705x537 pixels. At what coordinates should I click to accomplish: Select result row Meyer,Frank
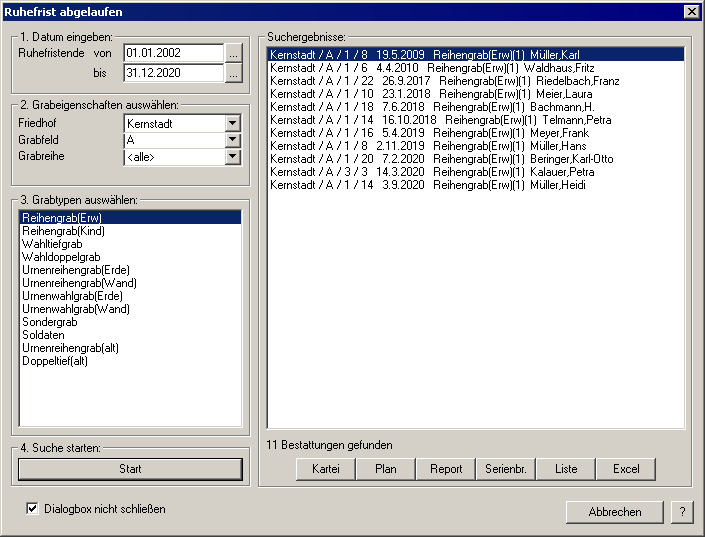click(476, 133)
